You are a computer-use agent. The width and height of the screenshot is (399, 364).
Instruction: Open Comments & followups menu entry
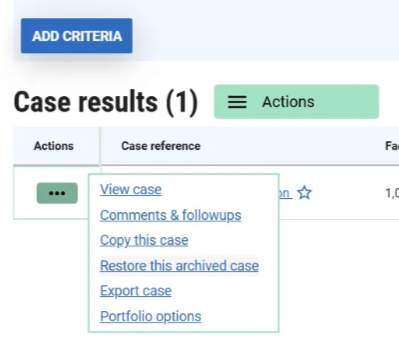click(170, 215)
